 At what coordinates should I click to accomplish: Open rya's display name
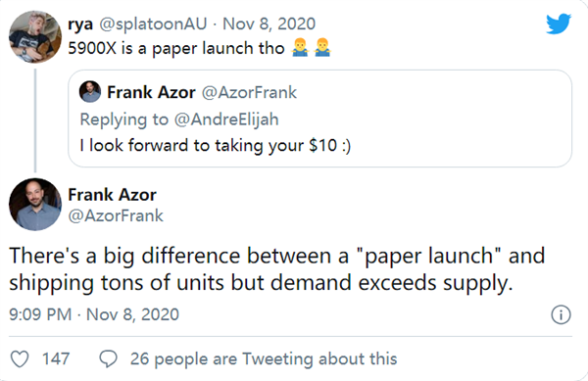tap(80, 24)
